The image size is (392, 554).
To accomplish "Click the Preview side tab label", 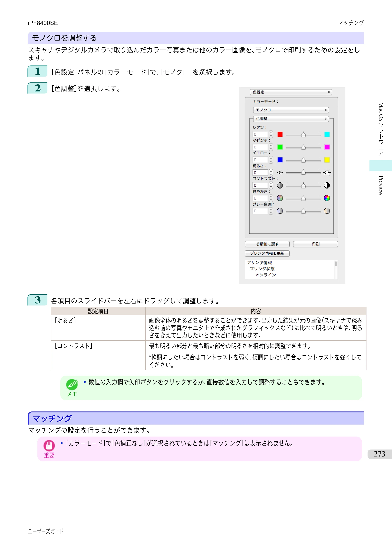I will pos(381,186).
